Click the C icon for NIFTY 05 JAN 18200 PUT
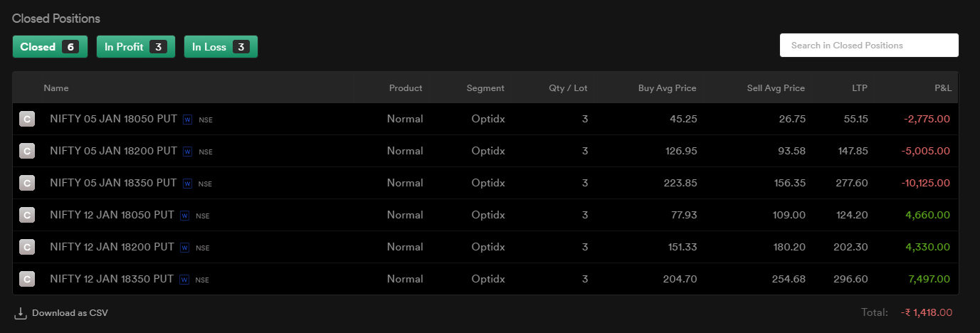 27,152
